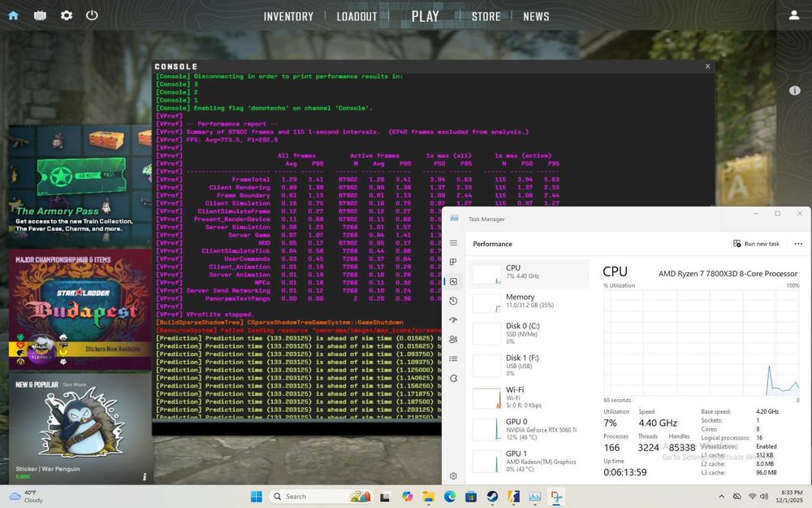Select Disk 1 (F:) in performance list
Image resolution: width=812 pixels, height=508 pixels.
[x=529, y=366]
